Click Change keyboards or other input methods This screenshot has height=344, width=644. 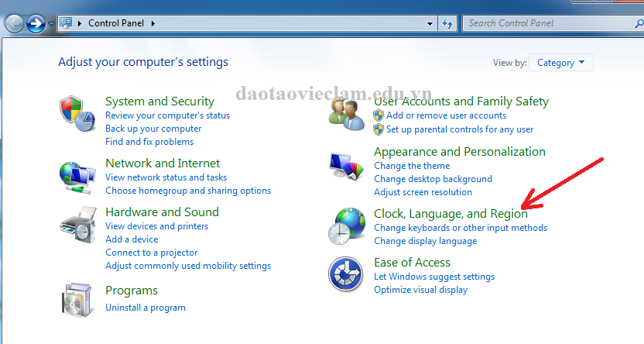click(x=460, y=228)
